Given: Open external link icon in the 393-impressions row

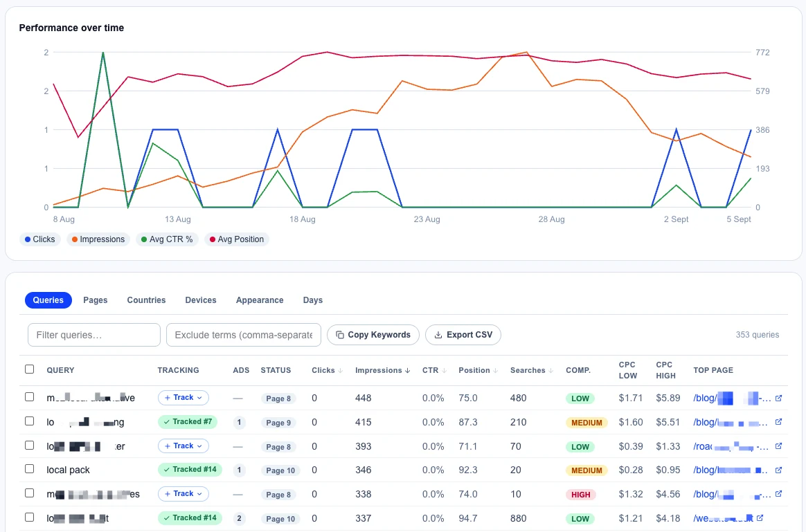Looking at the screenshot, I should 778,446.
